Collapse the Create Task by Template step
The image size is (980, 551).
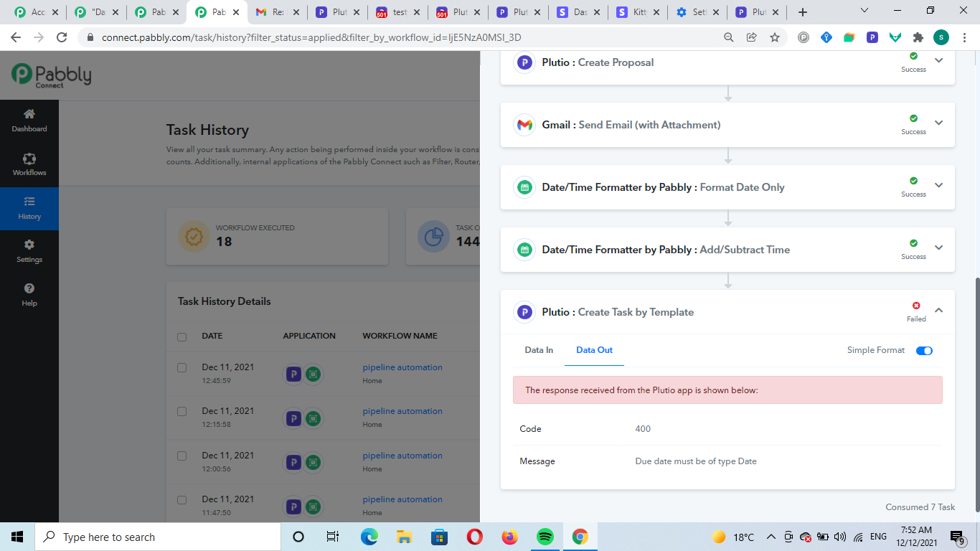click(938, 310)
